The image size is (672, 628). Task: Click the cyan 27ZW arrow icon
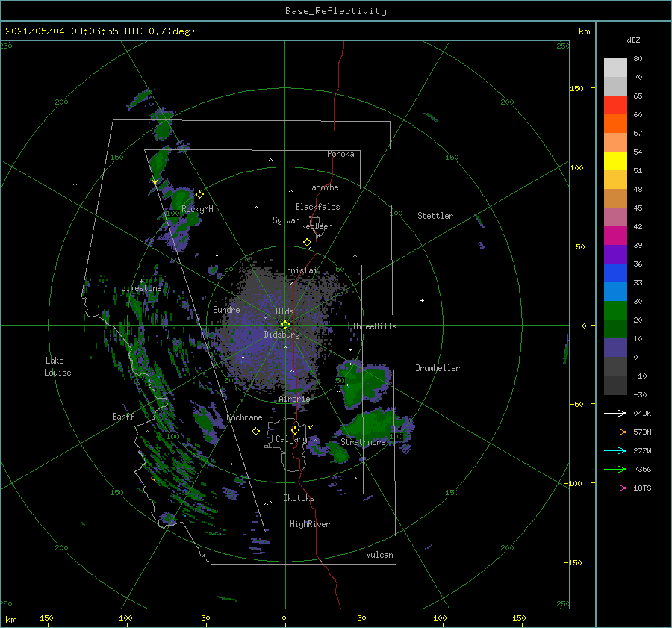(x=615, y=450)
